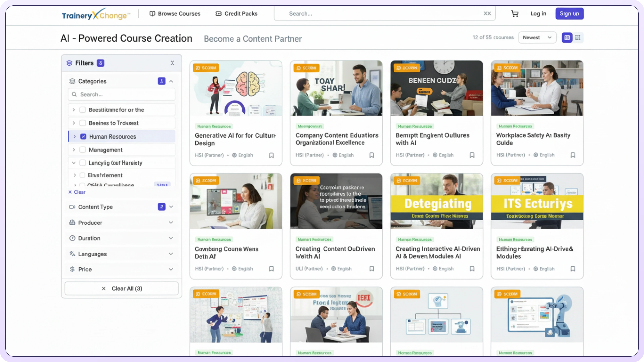Bookmark Generative AI for Culture Design course
Viewport: 644px width, 362px height.
pyautogui.click(x=271, y=155)
